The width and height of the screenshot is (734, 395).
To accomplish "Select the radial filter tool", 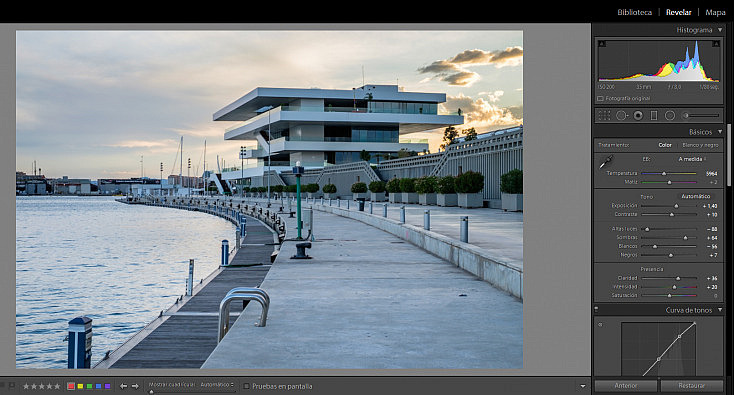I will (x=670, y=115).
